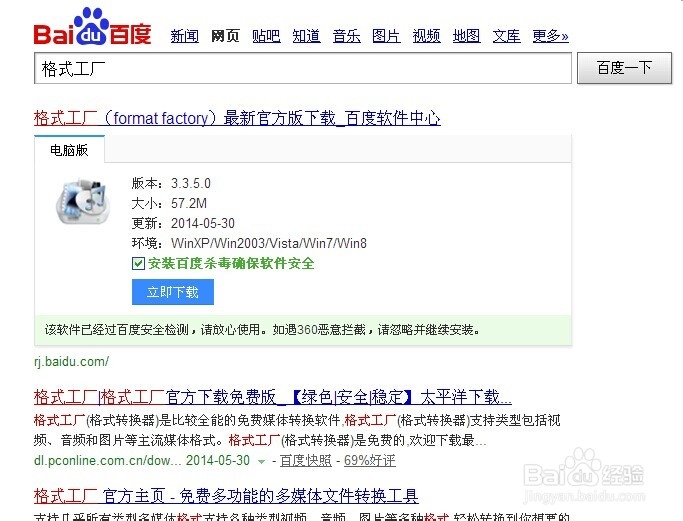Viewport: 683px width, 521px height.
Task: Click the search box containing 格式工厂
Action: click(303, 68)
